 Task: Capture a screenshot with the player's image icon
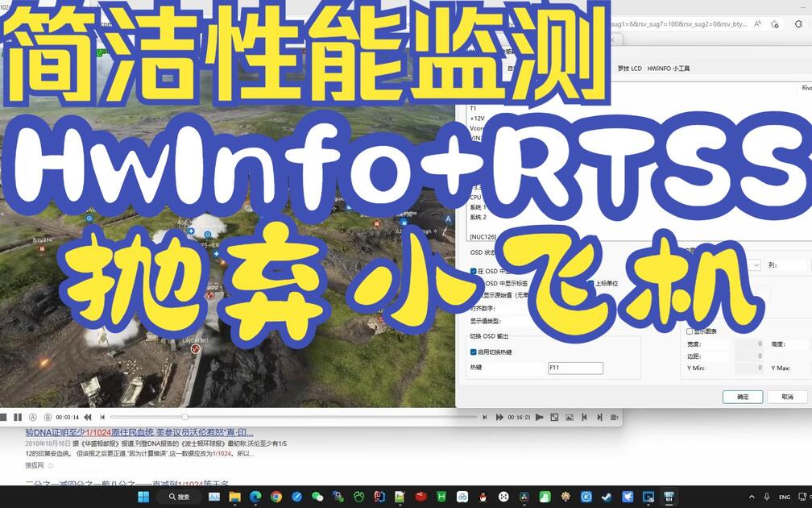coord(569,417)
